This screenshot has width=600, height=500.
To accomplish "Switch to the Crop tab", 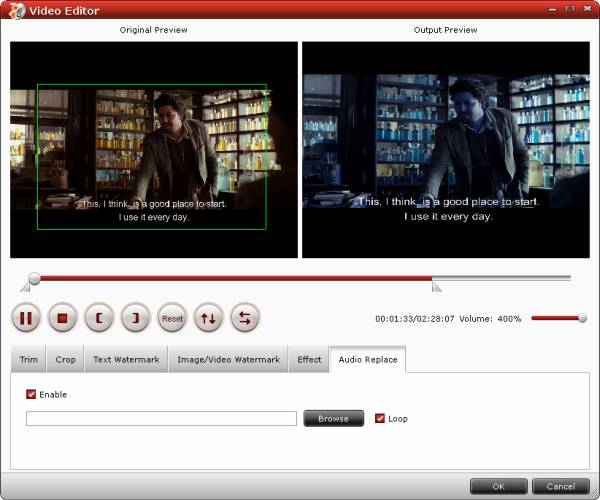I will [65, 359].
